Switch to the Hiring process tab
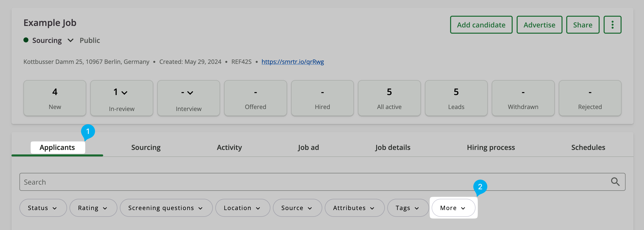Screen dimensions: 644x230 (490, 147)
